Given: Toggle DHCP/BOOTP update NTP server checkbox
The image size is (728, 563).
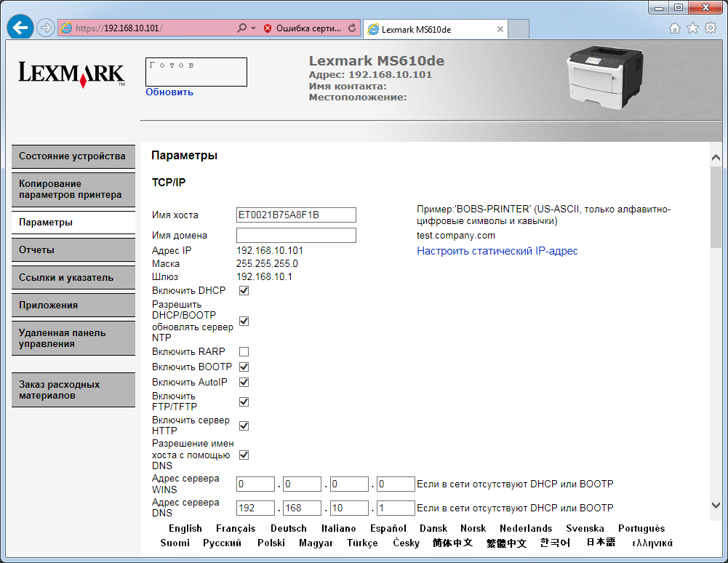Looking at the screenshot, I should coord(244,322).
